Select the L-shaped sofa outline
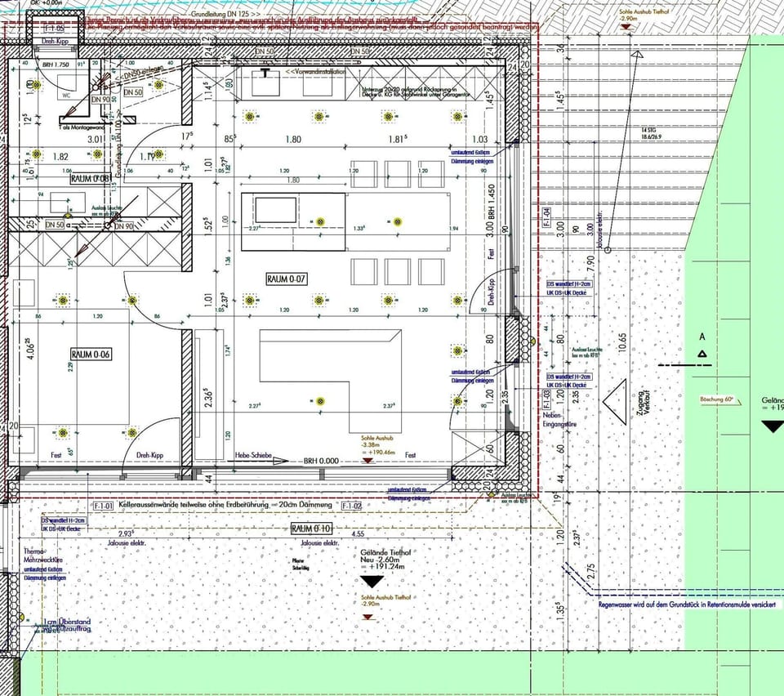Screen dimensions: 784x696 coord(331,381)
